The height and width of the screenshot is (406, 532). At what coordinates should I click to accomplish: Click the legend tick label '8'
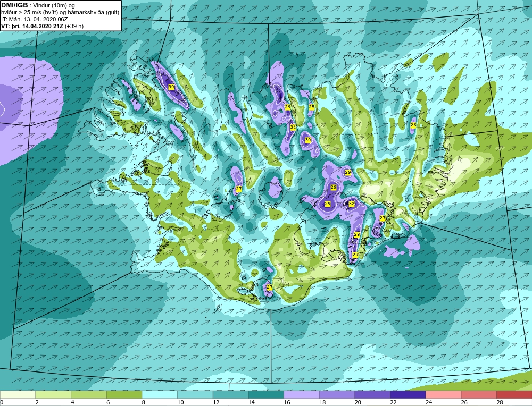(x=144, y=402)
